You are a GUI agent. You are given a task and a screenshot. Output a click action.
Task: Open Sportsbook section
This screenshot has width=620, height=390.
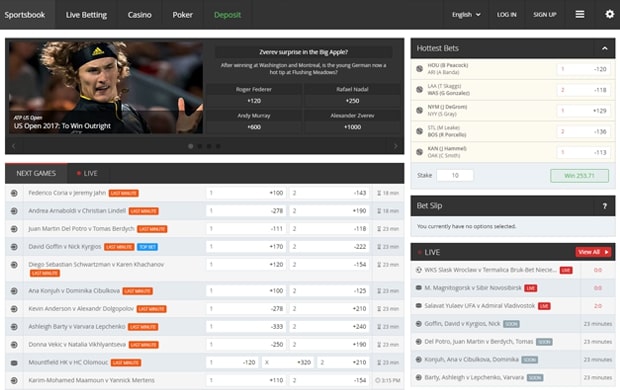coord(25,15)
